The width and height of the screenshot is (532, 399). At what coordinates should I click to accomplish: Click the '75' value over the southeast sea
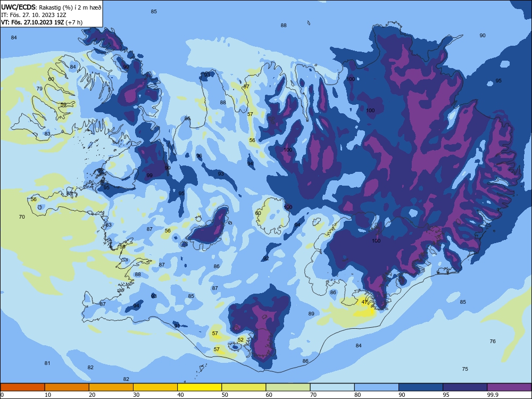click(465, 369)
